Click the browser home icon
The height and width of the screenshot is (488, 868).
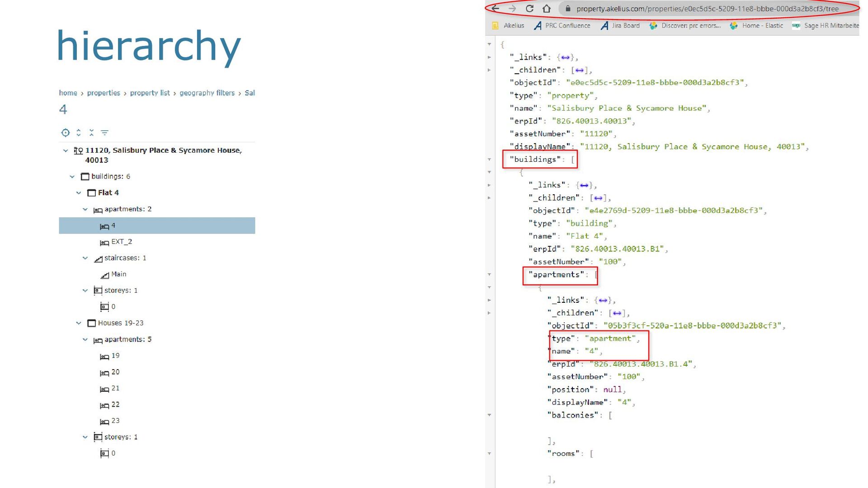pyautogui.click(x=547, y=9)
